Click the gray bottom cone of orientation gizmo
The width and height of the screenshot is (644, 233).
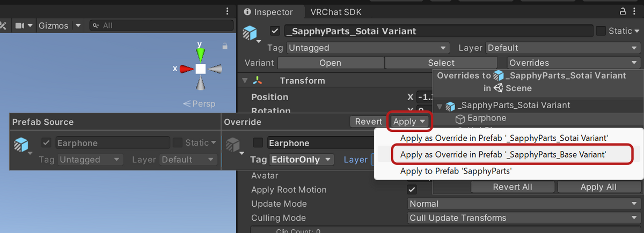click(x=200, y=83)
